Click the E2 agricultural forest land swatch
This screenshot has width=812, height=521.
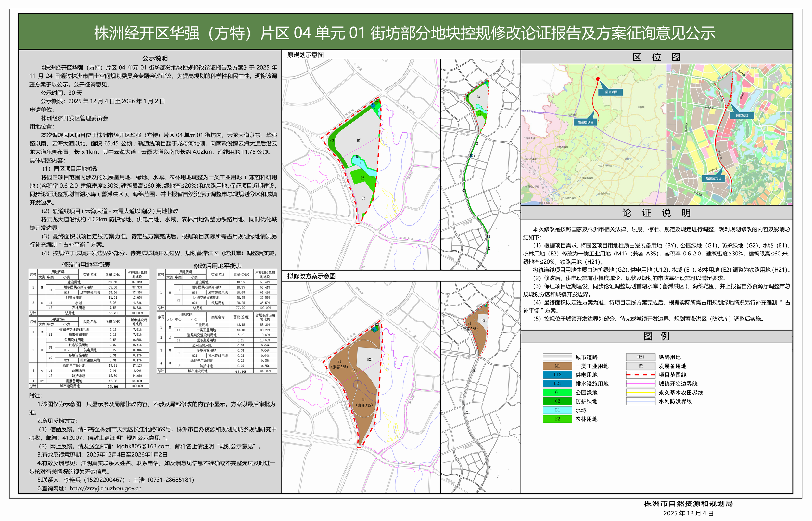point(557,419)
